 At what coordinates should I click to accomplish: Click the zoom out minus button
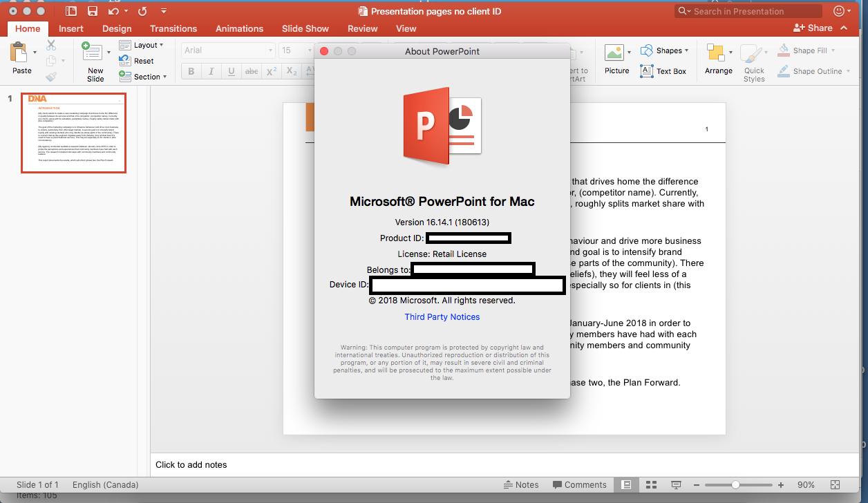[x=697, y=485]
